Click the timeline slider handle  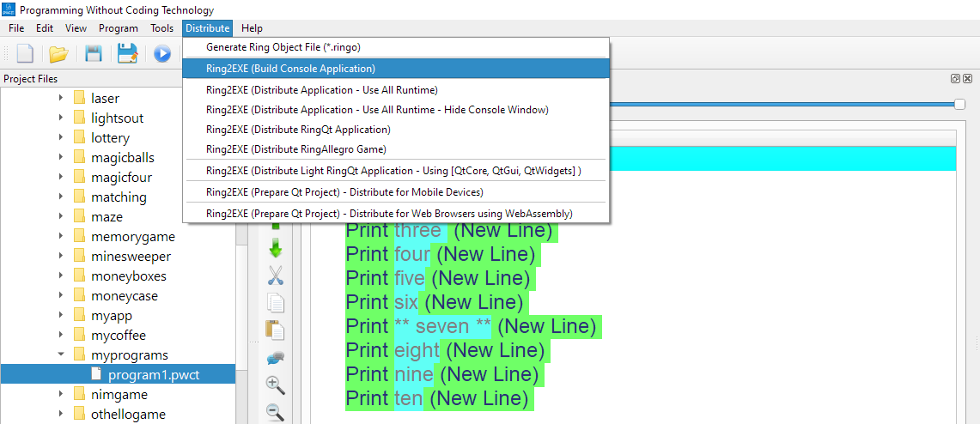coord(959,104)
